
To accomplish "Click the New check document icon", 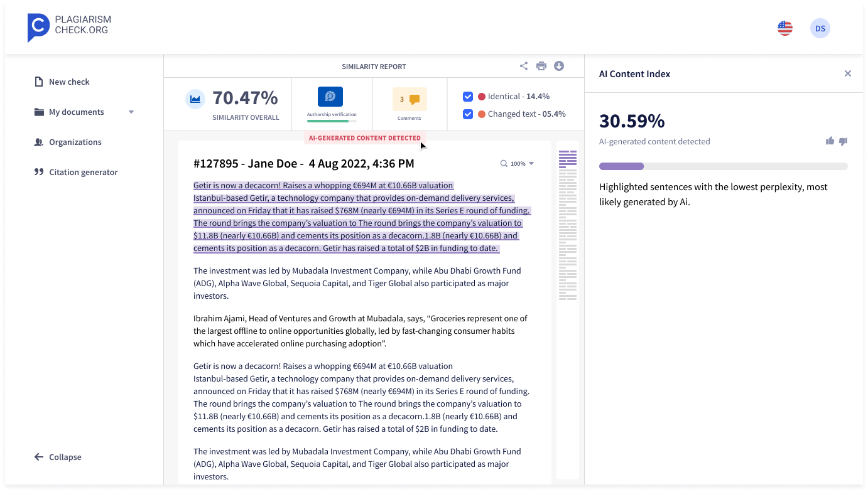I will [x=39, y=82].
